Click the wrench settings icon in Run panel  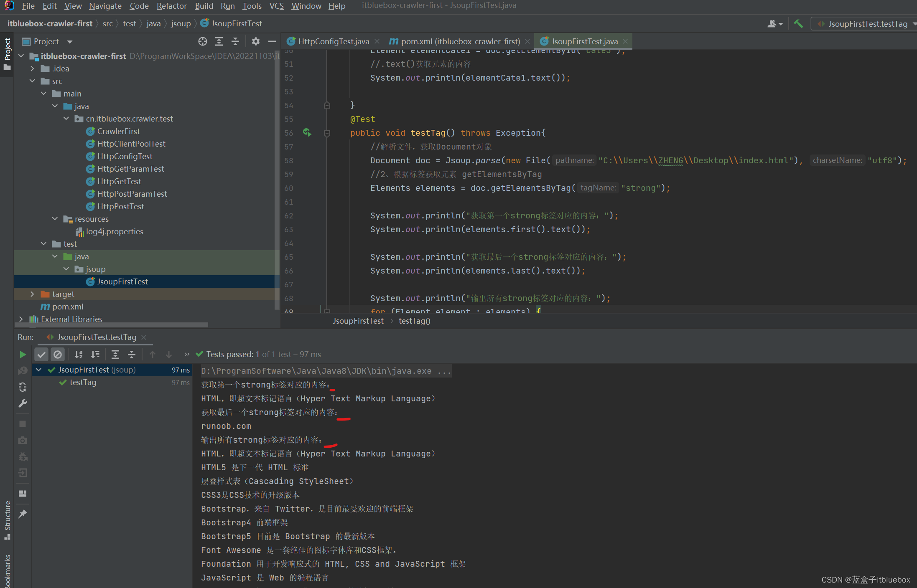(x=23, y=403)
